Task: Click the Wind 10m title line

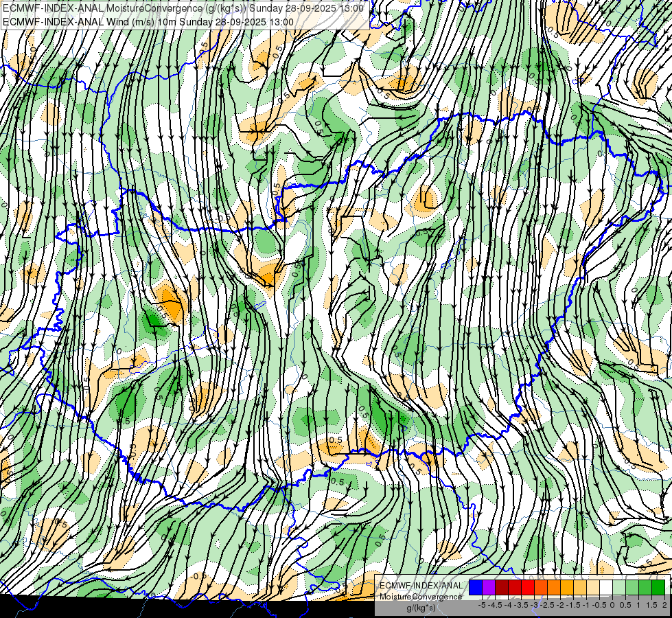Action: pos(148,22)
